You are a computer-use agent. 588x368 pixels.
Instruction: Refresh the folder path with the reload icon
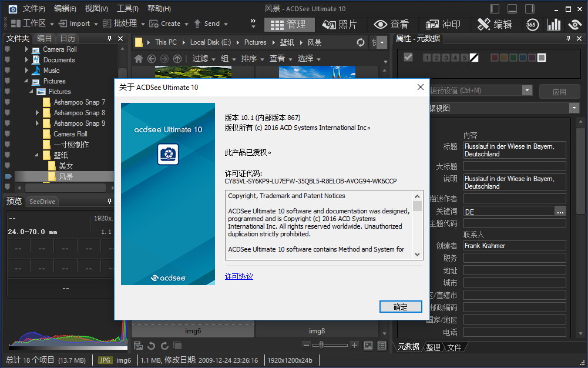[x=361, y=42]
